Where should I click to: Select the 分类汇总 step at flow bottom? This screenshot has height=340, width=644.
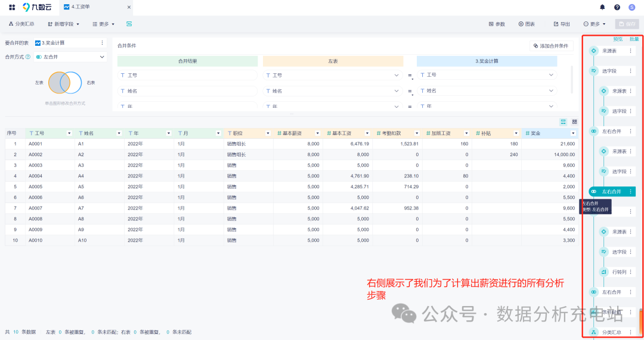[x=612, y=332]
